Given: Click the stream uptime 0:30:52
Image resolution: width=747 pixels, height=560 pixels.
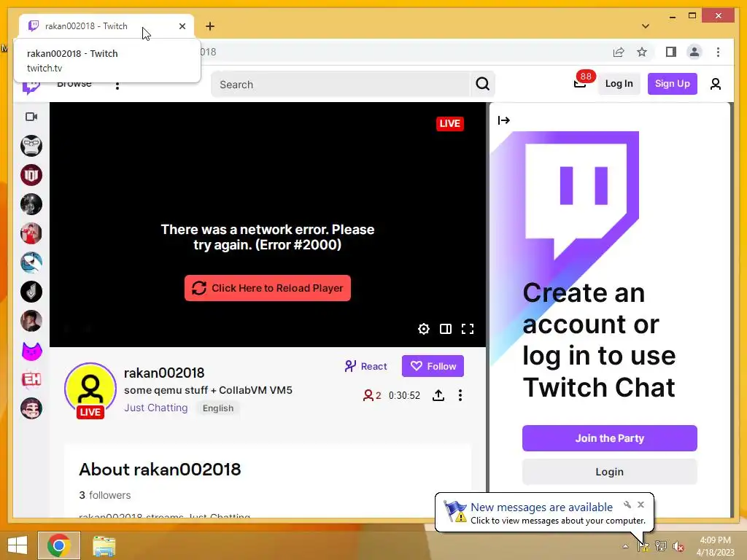Looking at the screenshot, I should [x=404, y=395].
